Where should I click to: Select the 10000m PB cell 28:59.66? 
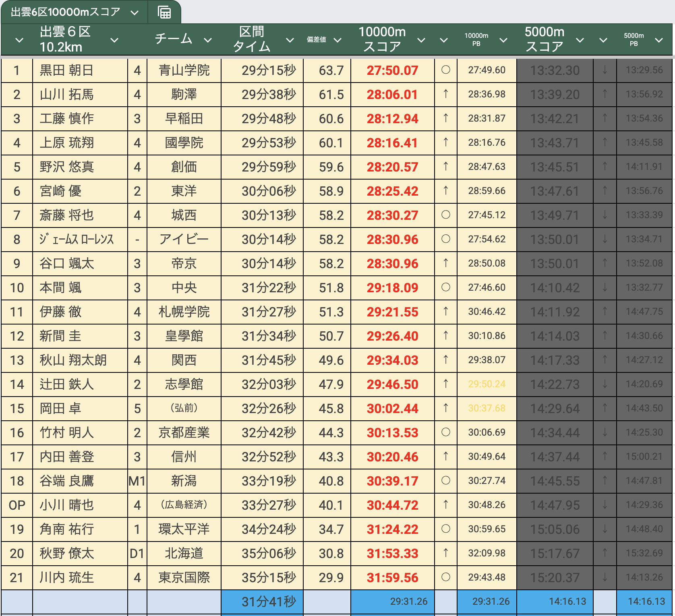487,191
